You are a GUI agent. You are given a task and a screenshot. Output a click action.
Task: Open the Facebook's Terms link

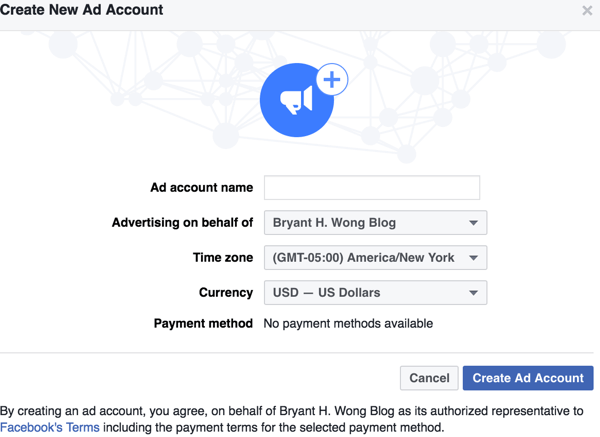50,428
